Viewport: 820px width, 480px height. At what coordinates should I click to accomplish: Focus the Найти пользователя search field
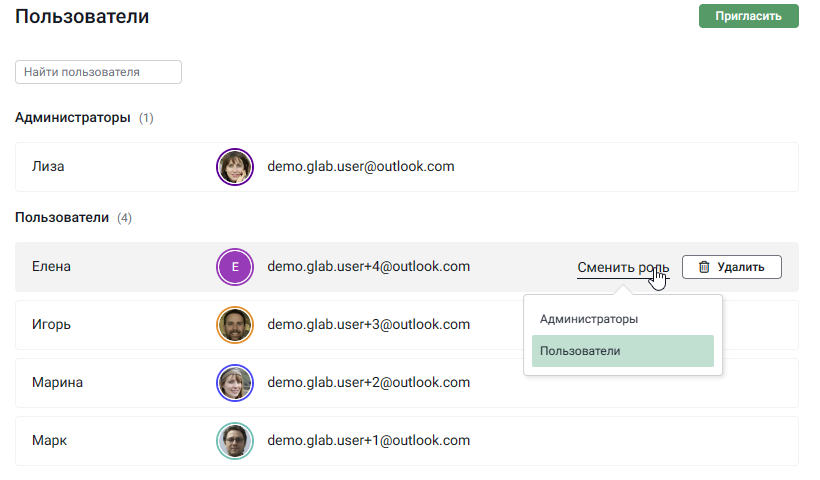[98, 72]
